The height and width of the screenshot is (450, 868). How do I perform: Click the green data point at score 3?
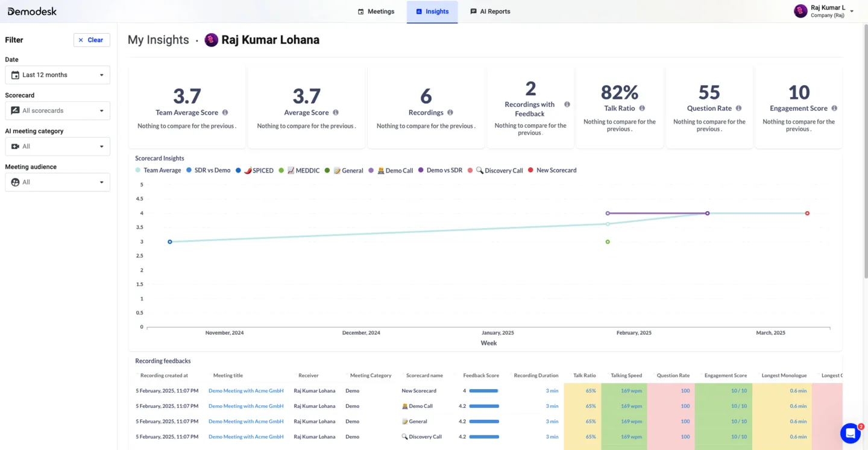pyautogui.click(x=608, y=242)
